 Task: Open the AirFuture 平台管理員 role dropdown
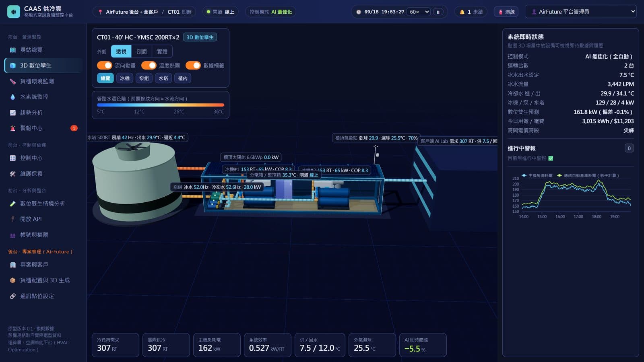tap(580, 12)
